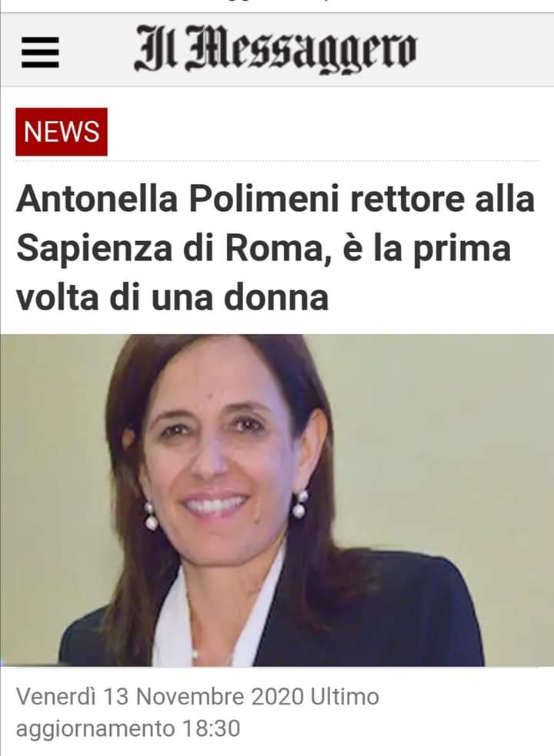This screenshot has height=756, width=554.
Task: Click the Ultimo aggiornamento 18:30 timestamp
Action: [198, 713]
